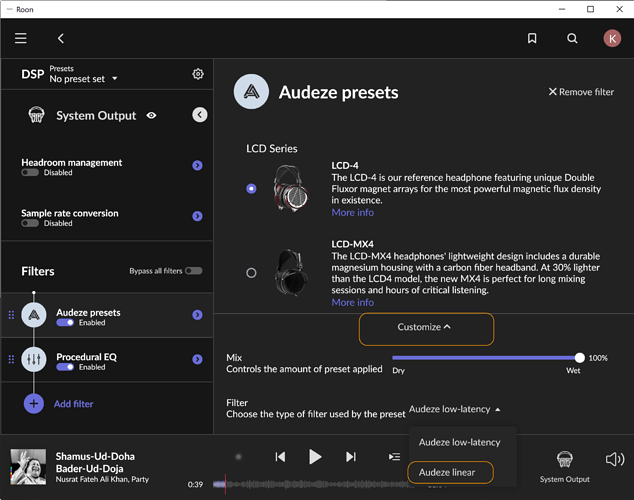Viewport: 634px width, 500px height.
Task: Open Headroom management settings arrow
Action: click(197, 165)
